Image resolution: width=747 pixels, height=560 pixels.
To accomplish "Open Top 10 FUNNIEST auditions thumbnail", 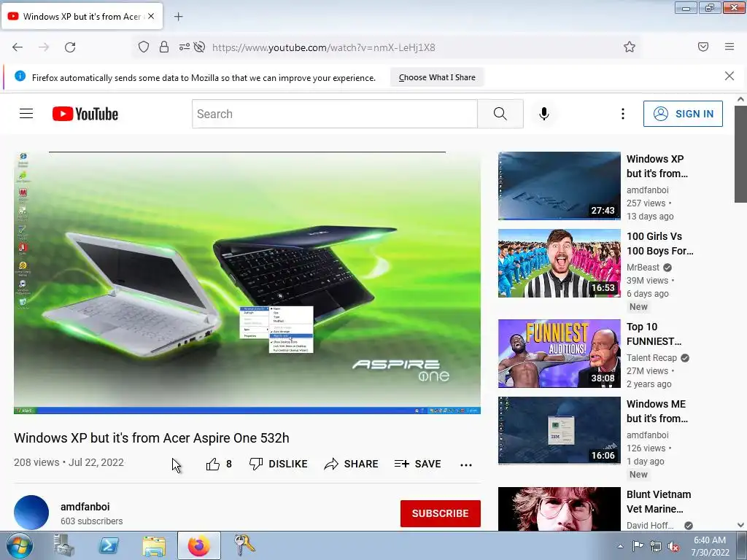I will pyautogui.click(x=560, y=354).
